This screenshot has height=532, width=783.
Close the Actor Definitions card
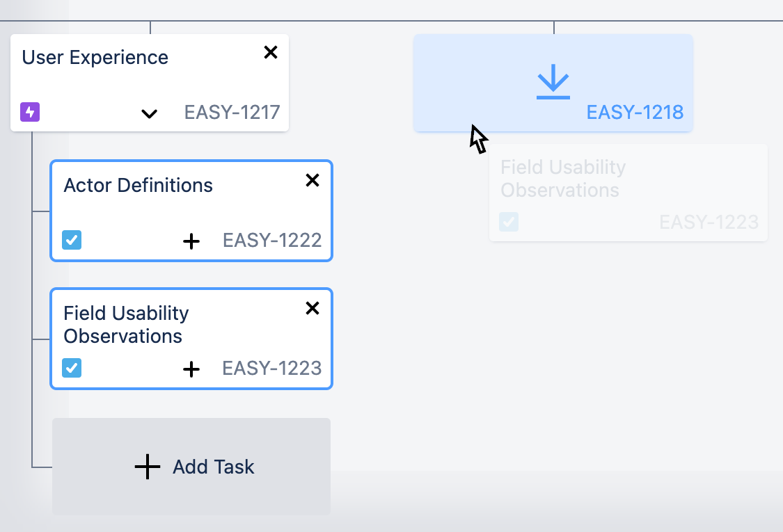[x=313, y=180]
